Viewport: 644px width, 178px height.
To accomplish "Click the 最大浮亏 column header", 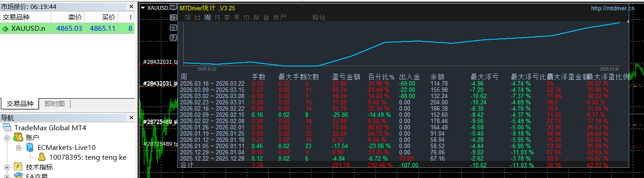I will click(485, 77).
